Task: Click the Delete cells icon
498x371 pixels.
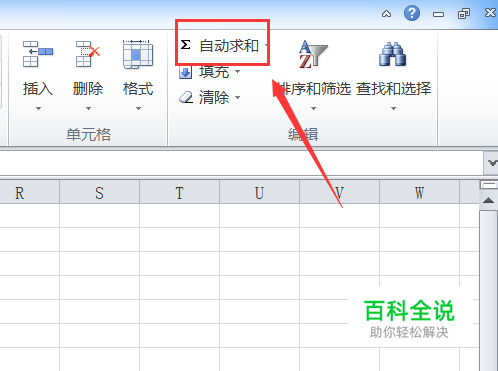Action: click(88, 54)
